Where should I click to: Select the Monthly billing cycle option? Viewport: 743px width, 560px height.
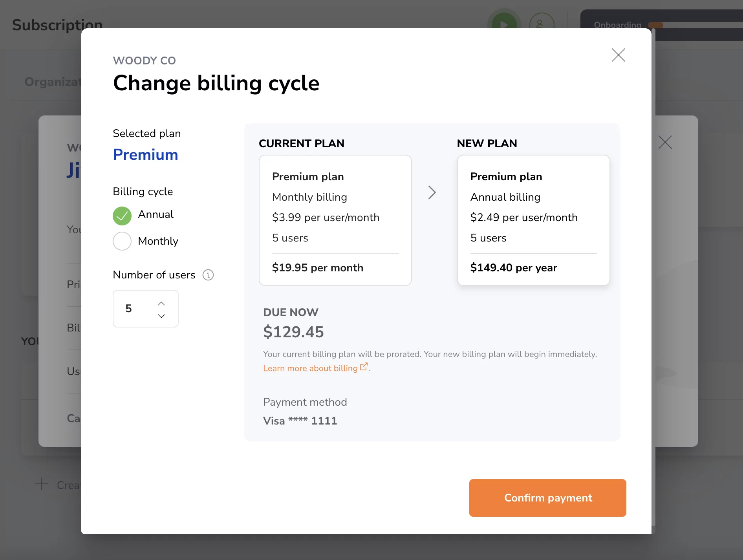point(122,241)
